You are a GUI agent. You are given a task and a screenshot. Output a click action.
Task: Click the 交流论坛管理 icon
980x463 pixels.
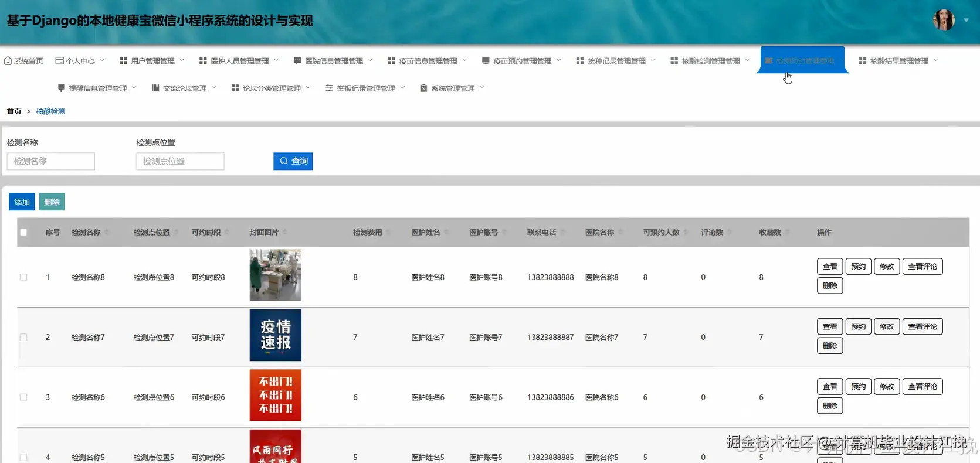point(155,88)
